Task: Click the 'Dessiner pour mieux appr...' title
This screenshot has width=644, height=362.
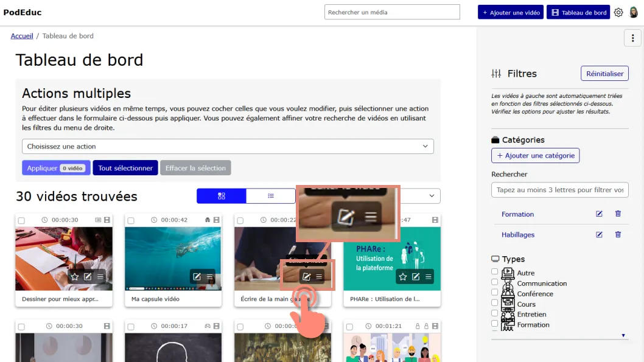Action: point(60,299)
